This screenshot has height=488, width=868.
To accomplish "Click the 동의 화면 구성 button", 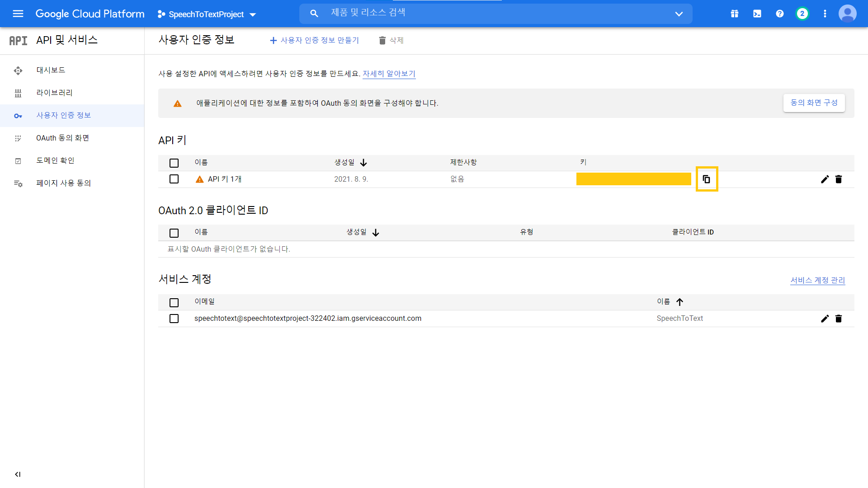I will tap(814, 103).
